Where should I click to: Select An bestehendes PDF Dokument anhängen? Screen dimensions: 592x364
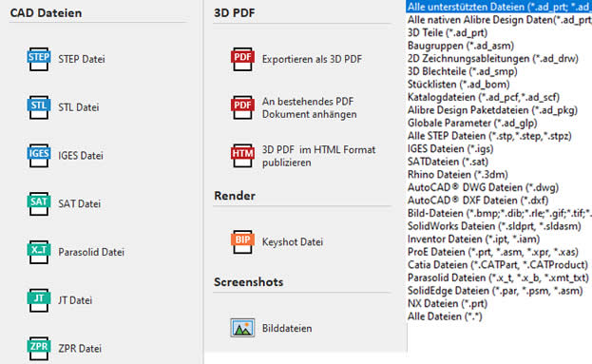click(x=309, y=107)
